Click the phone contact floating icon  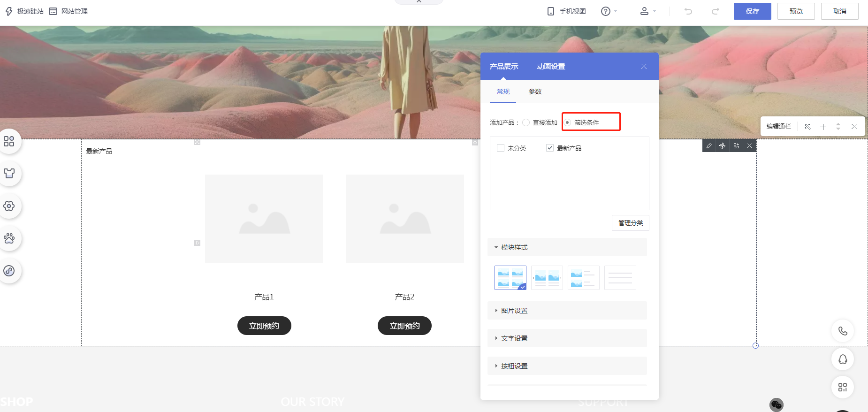pos(843,331)
